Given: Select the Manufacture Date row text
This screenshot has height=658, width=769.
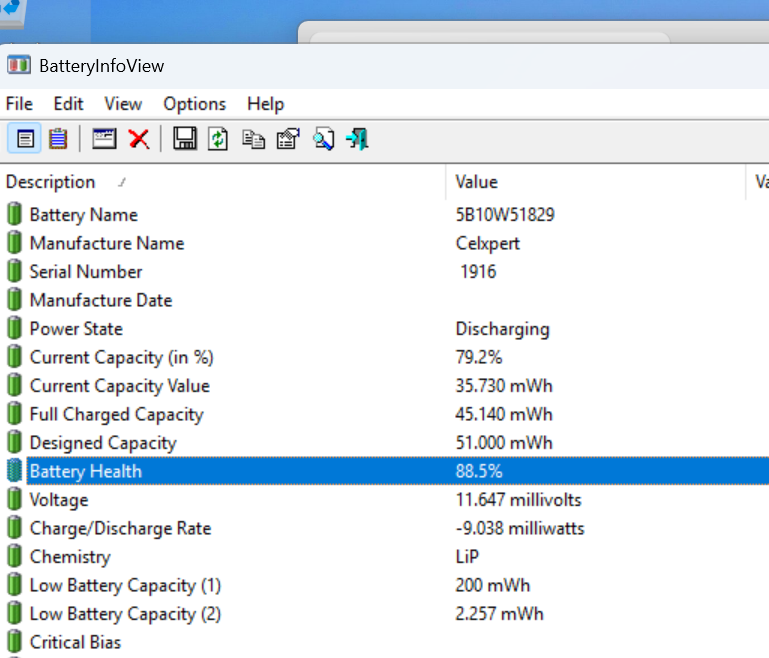Looking at the screenshot, I should [x=101, y=300].
